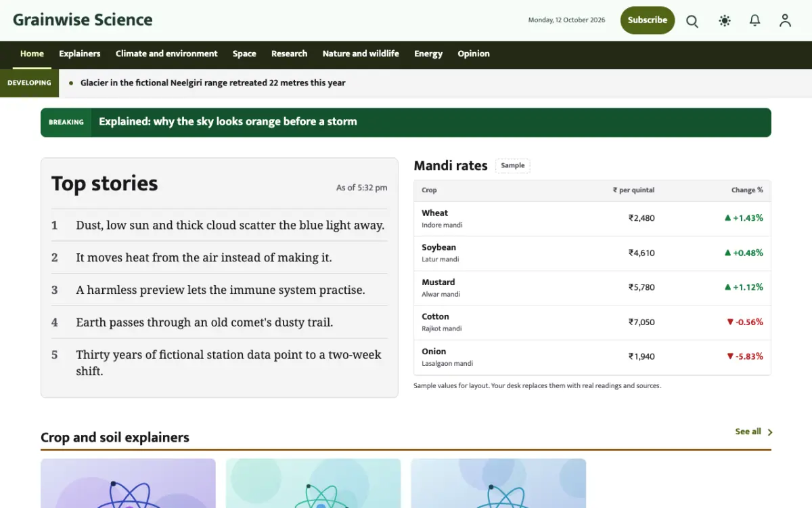The height and width of the screenshot is (508, 812).
Task: Open the Energy section
Action: (x=428, y=54)
